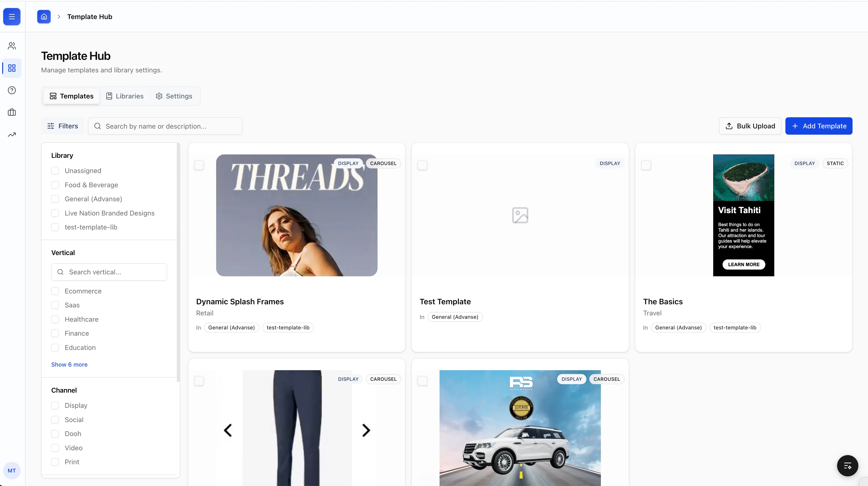This screenshot has width=868, height=486.
Task: Check the Video channel filter
Action: [55, 448]
